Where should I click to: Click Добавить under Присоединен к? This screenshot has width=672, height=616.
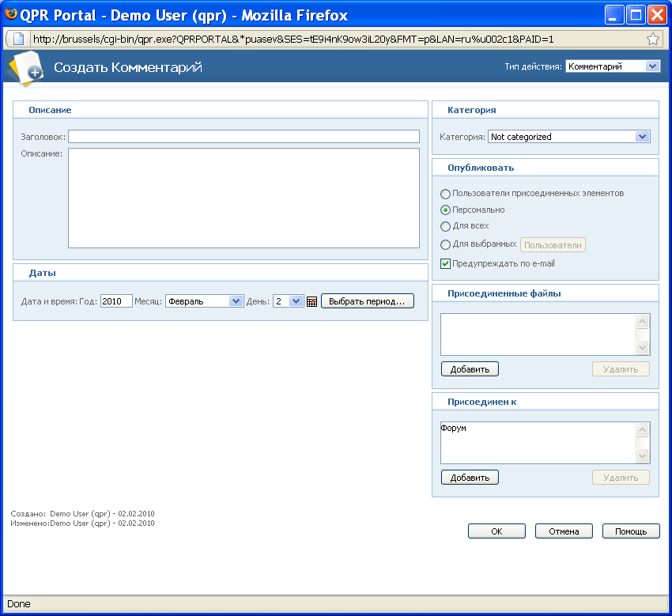coord(470,478)
